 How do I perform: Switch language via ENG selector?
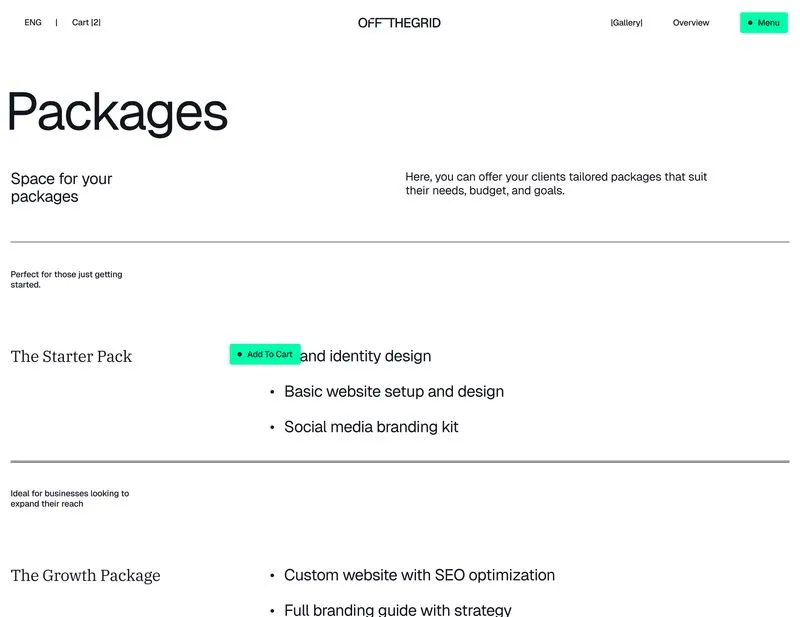(x=33, y=22)
